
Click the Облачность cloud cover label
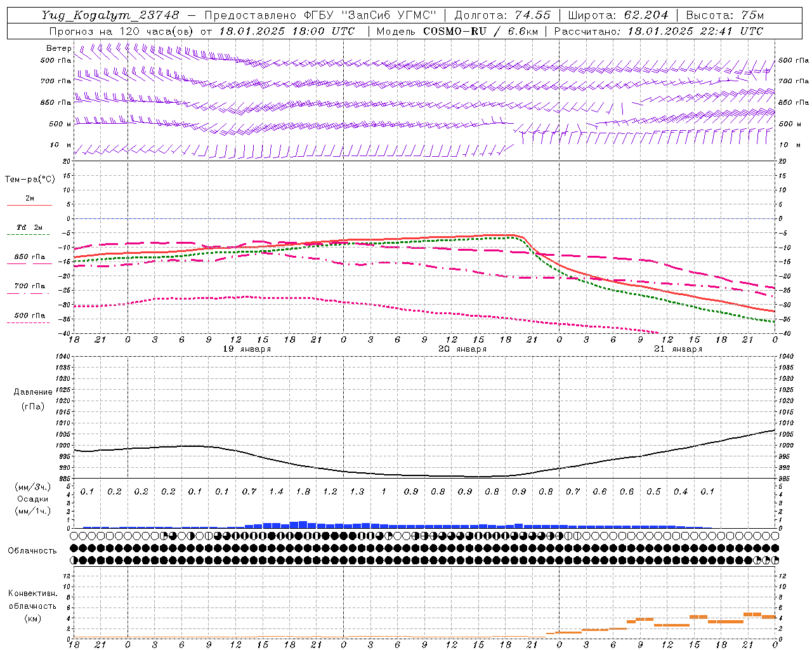[x=32, y=551]
